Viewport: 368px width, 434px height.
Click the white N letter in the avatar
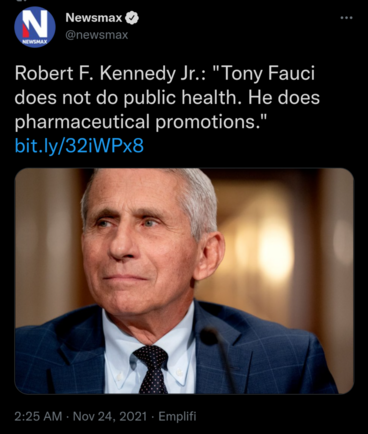[x=35, y=24]
